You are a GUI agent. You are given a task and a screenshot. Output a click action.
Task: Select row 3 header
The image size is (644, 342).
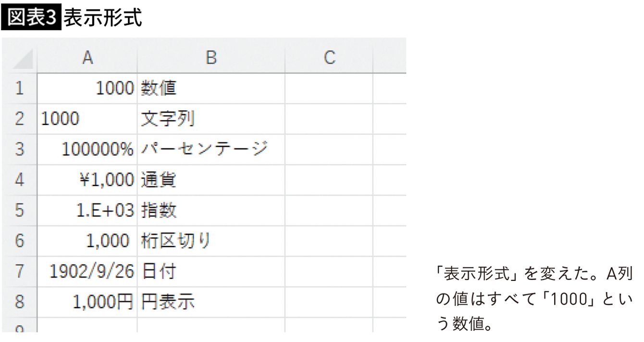point(18,150)
